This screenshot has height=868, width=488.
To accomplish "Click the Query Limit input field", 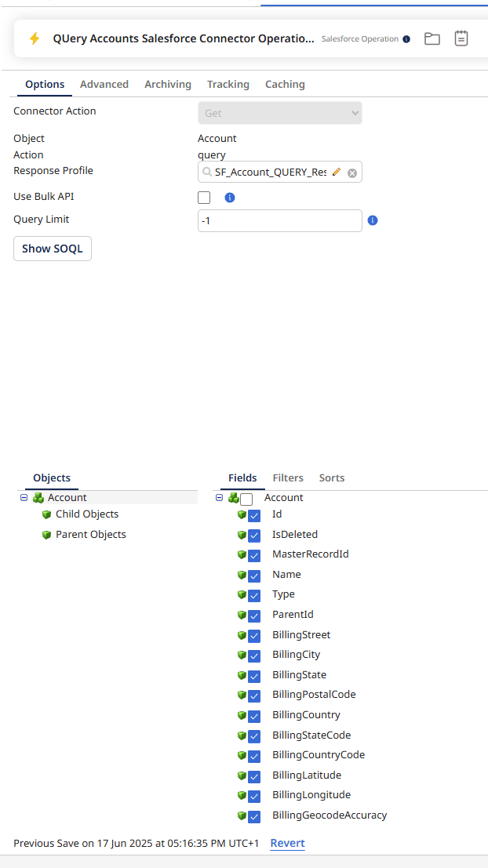I will pyautogui.click(x=279, y=221).
